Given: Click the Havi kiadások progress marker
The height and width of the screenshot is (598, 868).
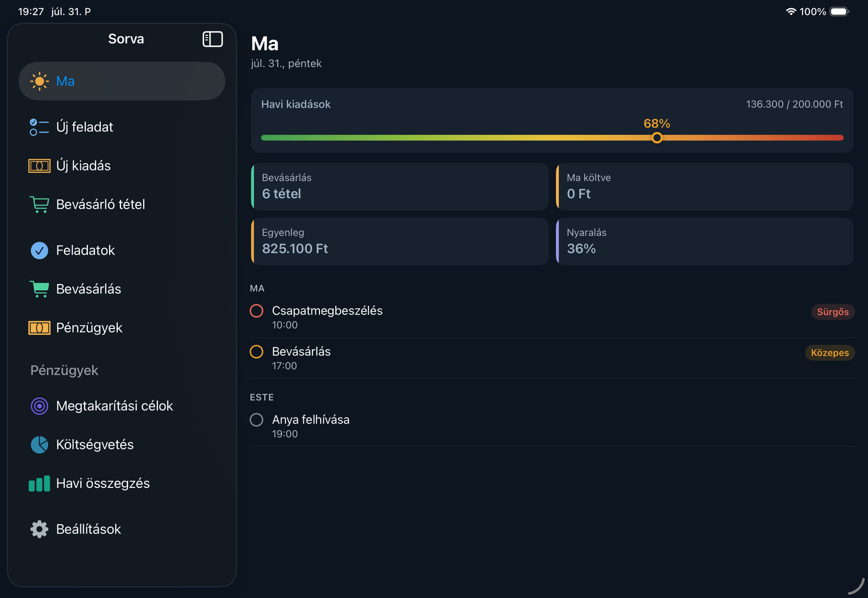Looking at the screenshot, I should [x=657, y=138].
